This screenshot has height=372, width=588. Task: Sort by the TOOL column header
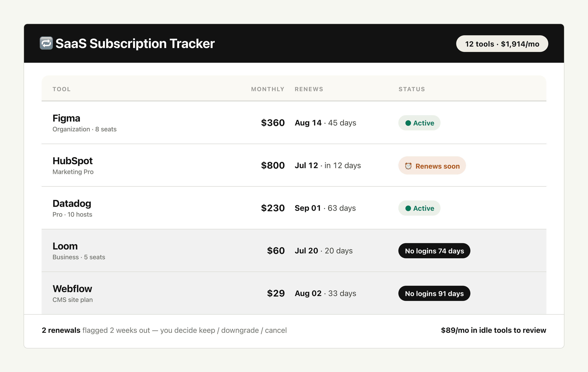[x=62, y=89]
